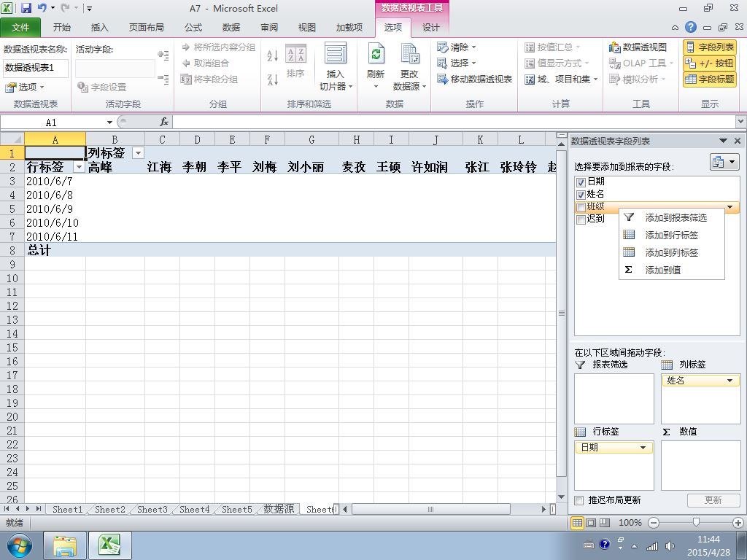Check the 迟到 field checkbox
Screen dimensions: 747x560
pos(580,219)
